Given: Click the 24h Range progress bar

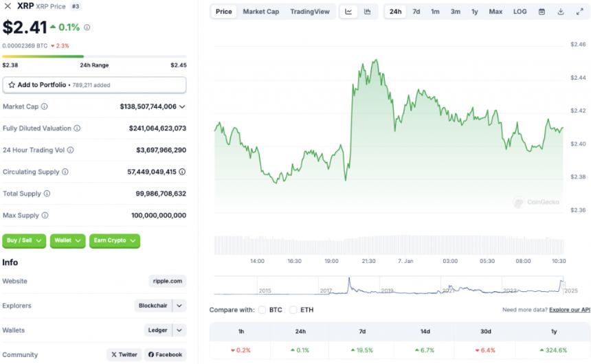Looking at the screenshot, I should [94, 56].
